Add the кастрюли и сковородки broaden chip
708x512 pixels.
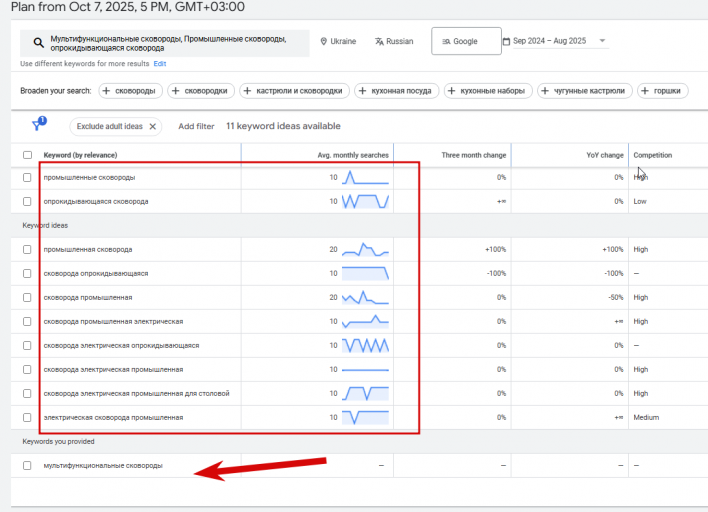point(294,91)
